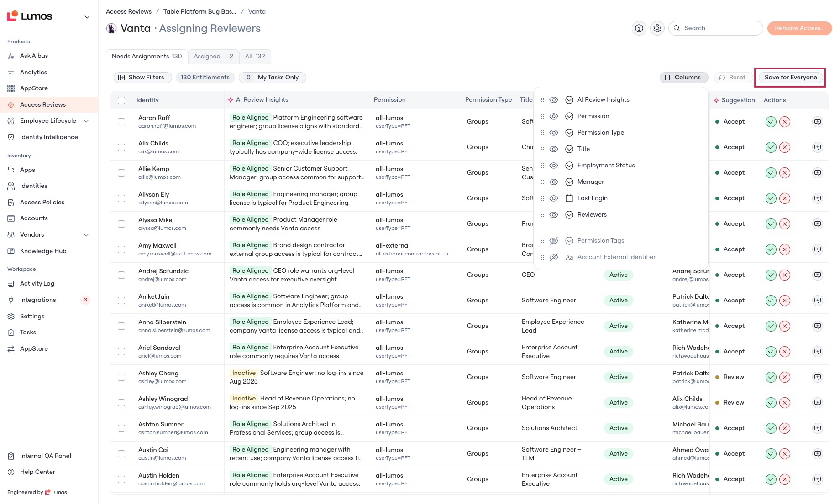840x504 pixels.
Task: Expand the Vendors section
Action: coord(86,235)
